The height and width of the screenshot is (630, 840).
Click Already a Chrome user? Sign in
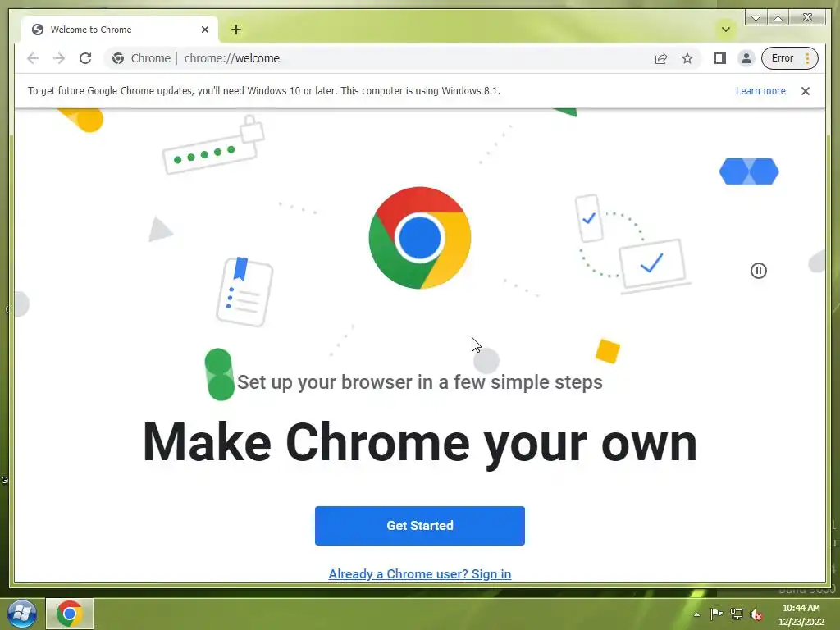(x=419, y=573)
